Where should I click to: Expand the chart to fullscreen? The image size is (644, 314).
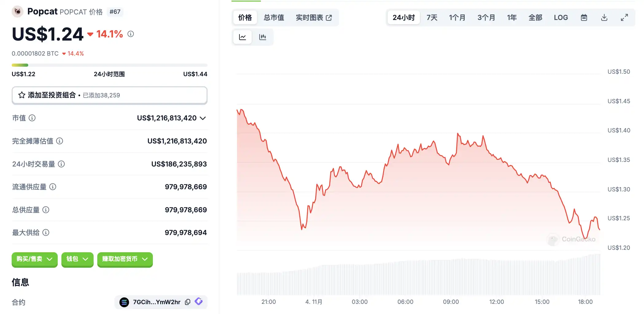[x=624, y=18]
